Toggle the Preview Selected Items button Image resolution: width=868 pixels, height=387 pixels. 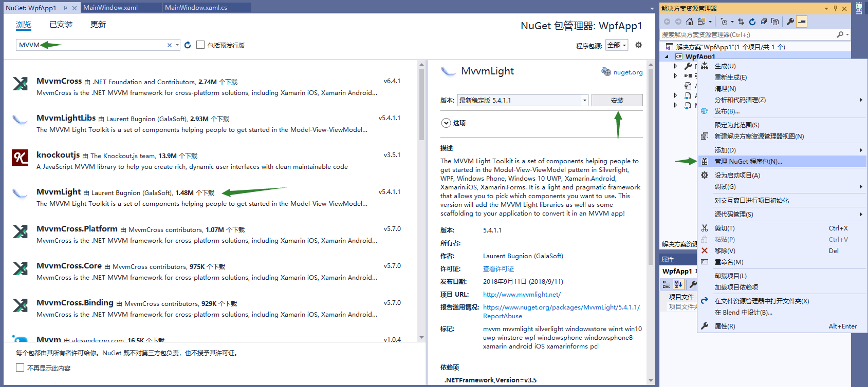coord(802,22)
